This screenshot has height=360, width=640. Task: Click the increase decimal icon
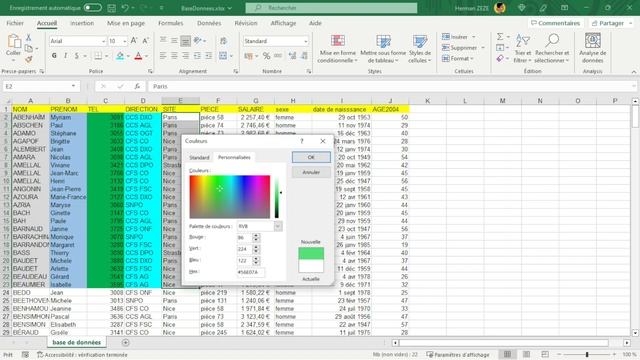pyautogui.click(x=292, y=56)
